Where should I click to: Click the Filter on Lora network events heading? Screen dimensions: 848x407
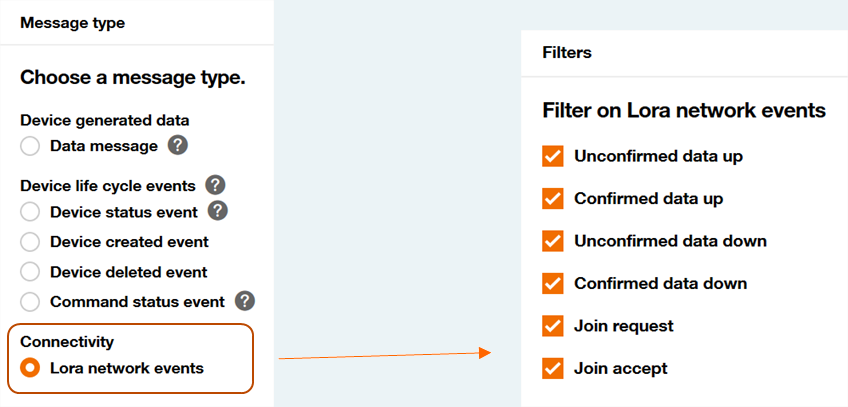(x=684, y=110)
